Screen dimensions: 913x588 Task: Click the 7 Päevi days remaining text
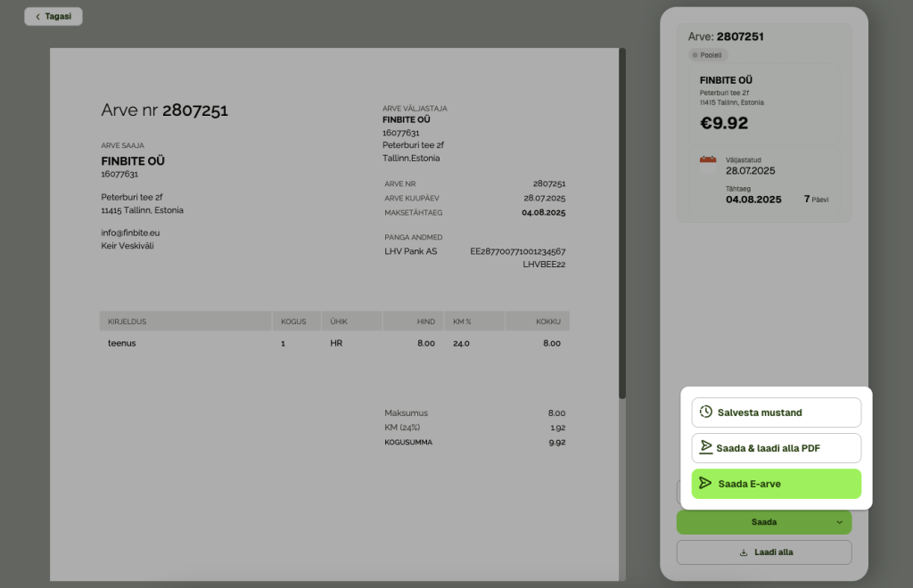click(x=817, y=200)
